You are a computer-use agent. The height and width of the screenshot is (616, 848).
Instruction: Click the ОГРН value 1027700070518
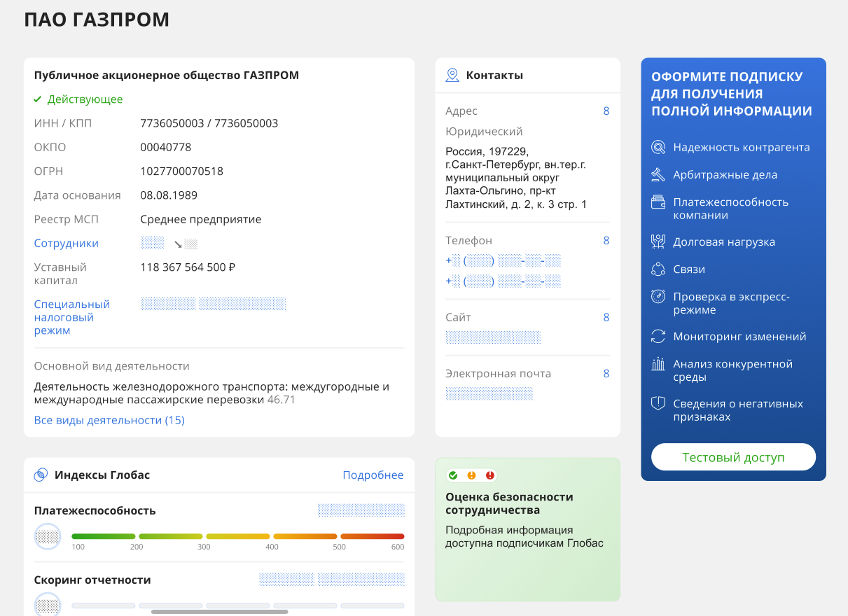coord(182,171)
